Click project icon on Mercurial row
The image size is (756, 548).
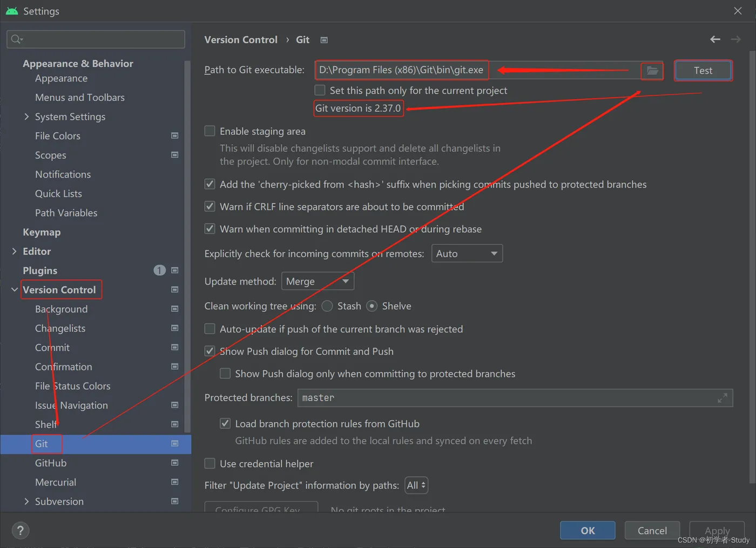click(x=174, y=482)
